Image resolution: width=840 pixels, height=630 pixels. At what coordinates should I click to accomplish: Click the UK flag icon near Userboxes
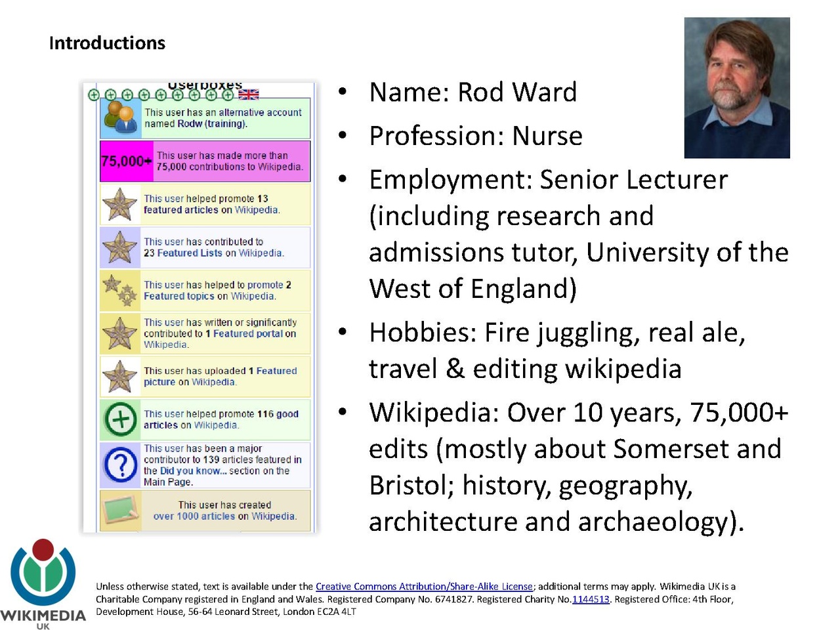pyautogui.click(x=249, y=95)
